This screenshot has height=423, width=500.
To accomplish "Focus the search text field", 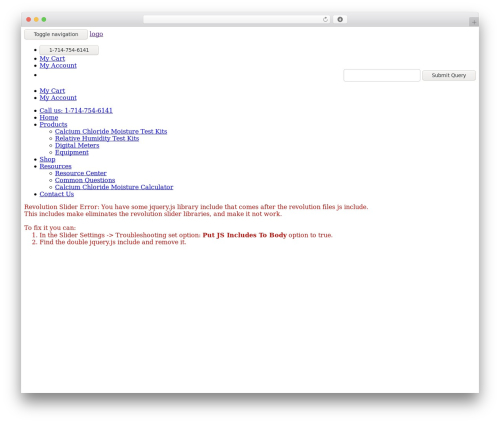I will pos(382,75).
